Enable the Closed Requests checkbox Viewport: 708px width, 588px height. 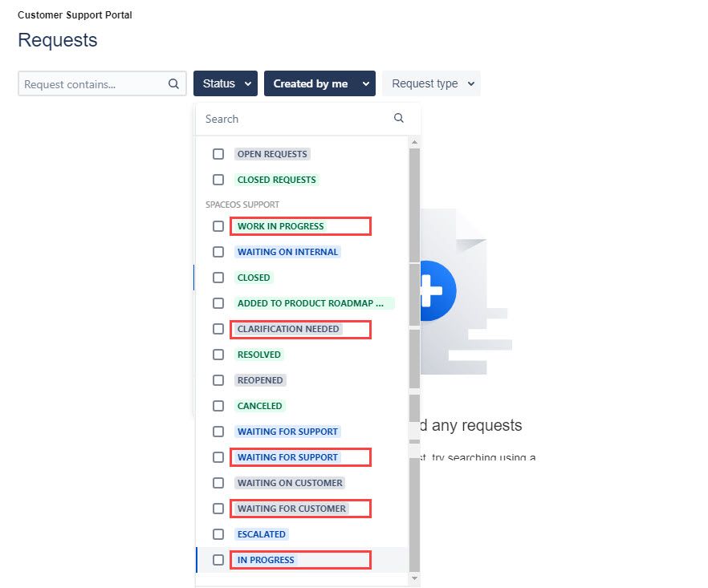point(218,180)
